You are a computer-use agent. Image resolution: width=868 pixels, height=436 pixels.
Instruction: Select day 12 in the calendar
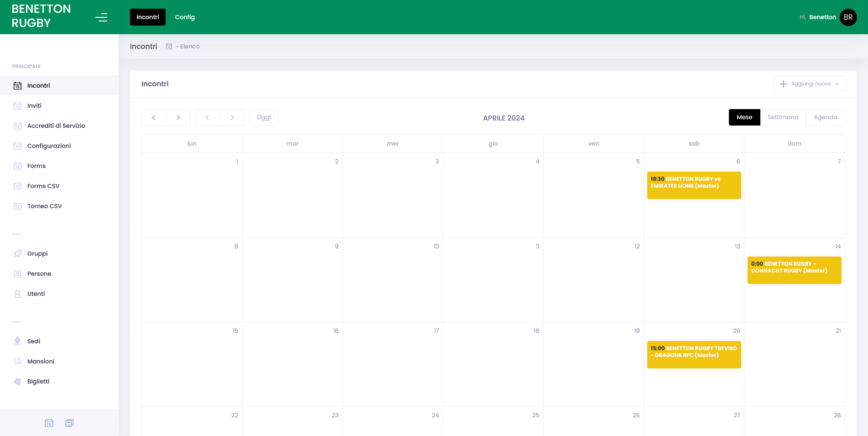click(x=637, y=247)
